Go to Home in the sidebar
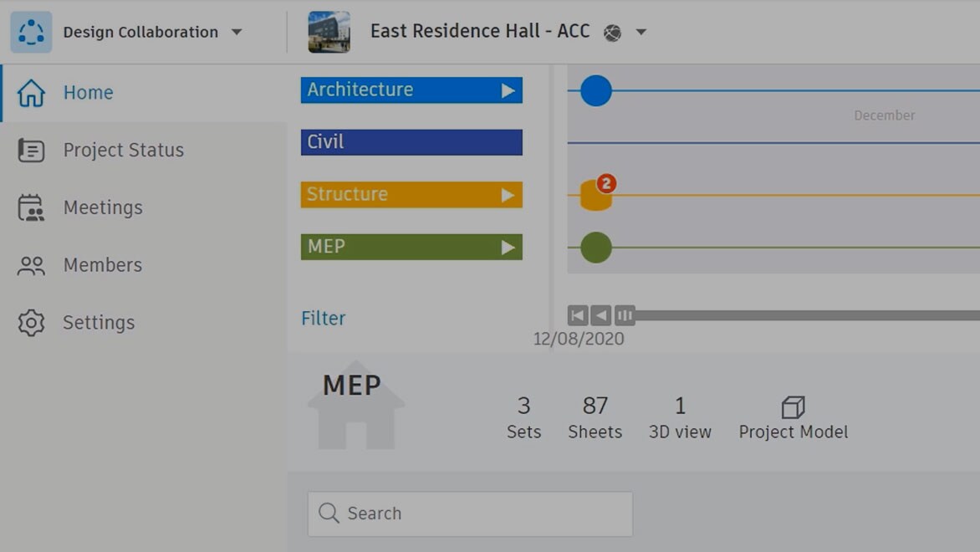Screen dimensions: 980x552 (x=88, y=92)
